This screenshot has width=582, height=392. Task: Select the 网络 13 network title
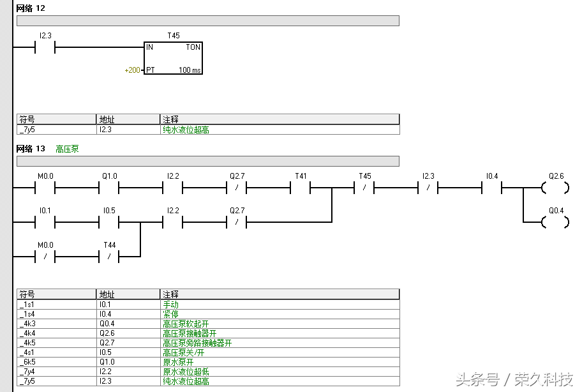pyautogui.click(x=31, y=149)
